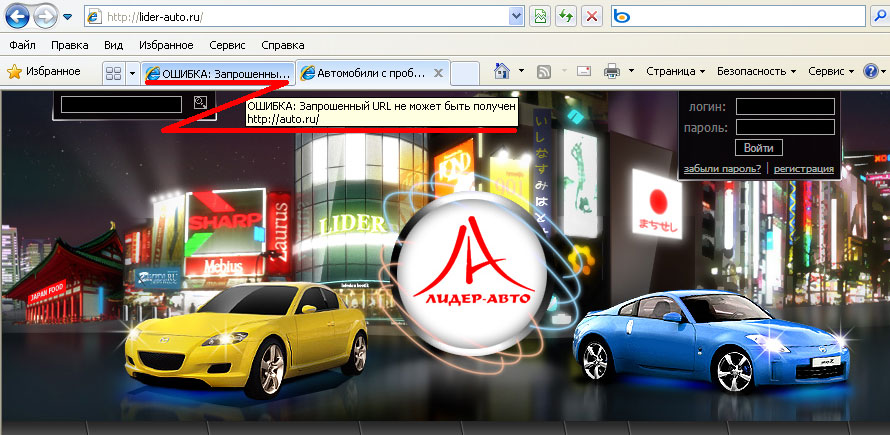Click the забыли пароль? link
890x435 pixels.
click(x=722, y=169)
